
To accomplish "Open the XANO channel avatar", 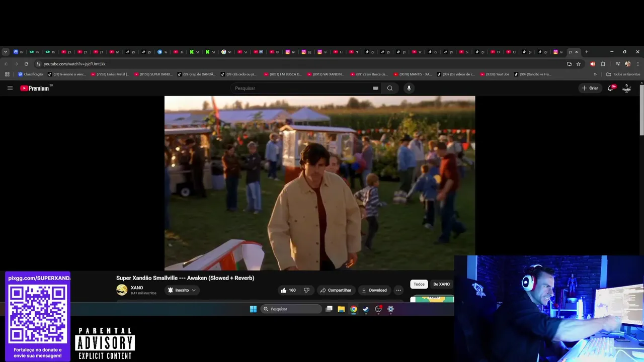I will pyautogui.click(x=122, y=290).
